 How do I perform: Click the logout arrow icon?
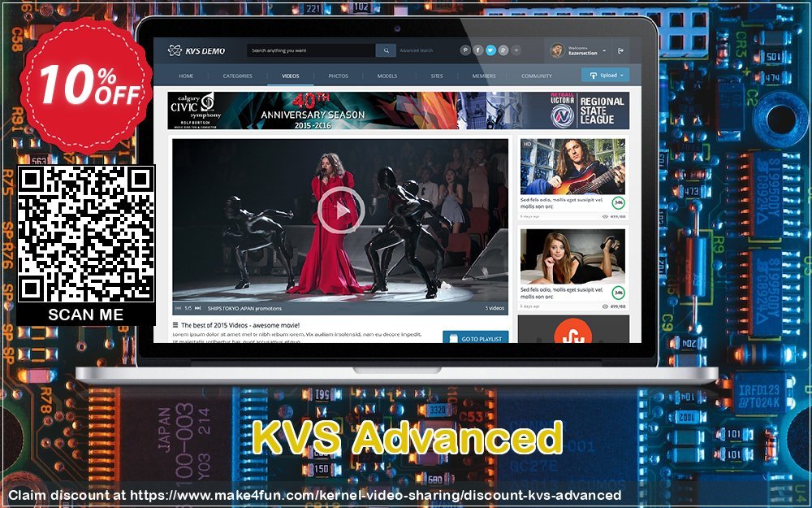pyautogui.click(x=620, y=50)
